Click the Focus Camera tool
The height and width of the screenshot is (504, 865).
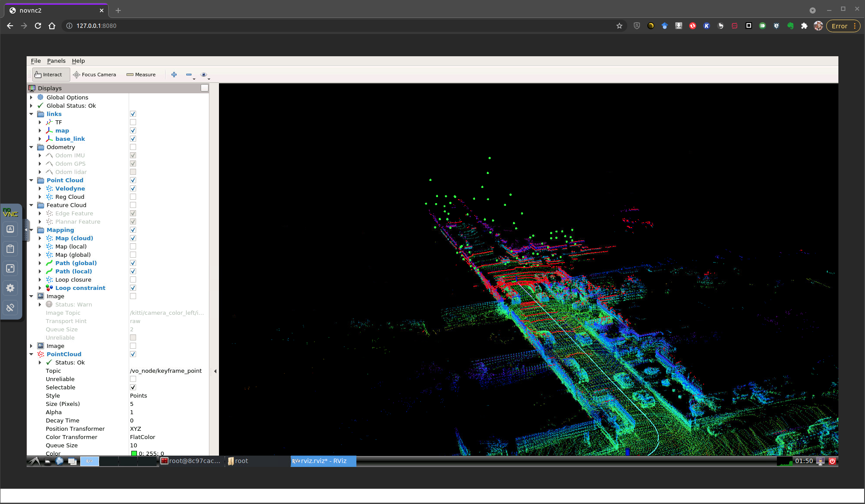(95, 75)
